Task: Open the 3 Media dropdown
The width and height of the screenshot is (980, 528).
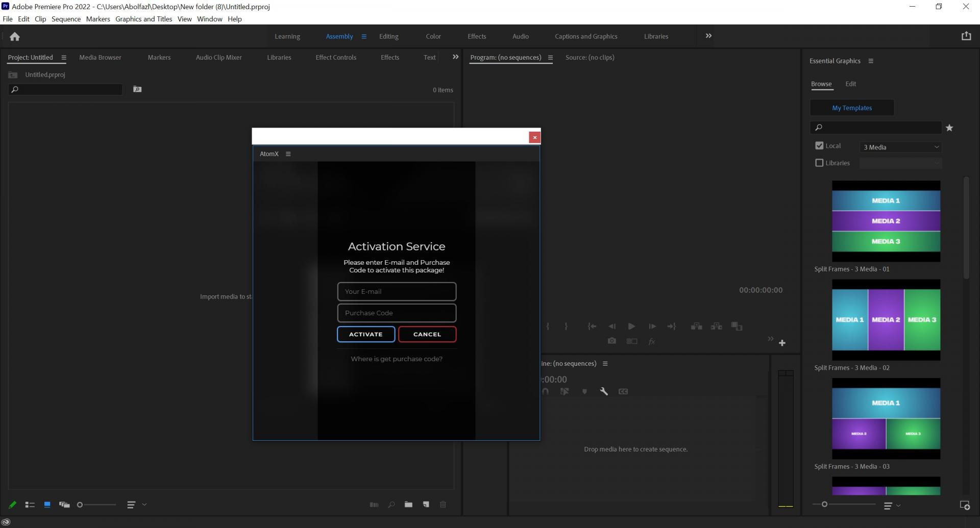Action: 900,147
